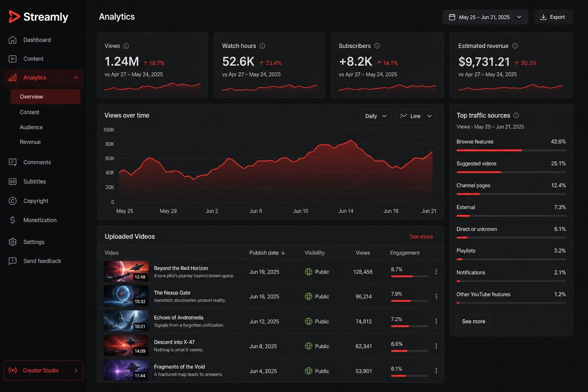Click the Subscribers info icon

tap(377, 46)
